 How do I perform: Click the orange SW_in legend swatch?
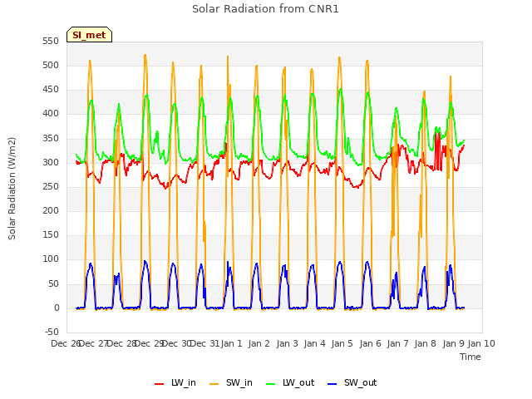214,384
